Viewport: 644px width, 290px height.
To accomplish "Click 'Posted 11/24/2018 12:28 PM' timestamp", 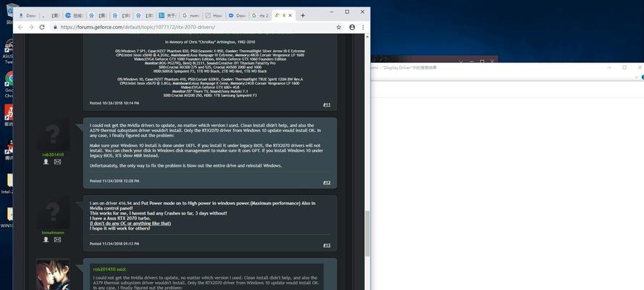I will coord(114,181).
